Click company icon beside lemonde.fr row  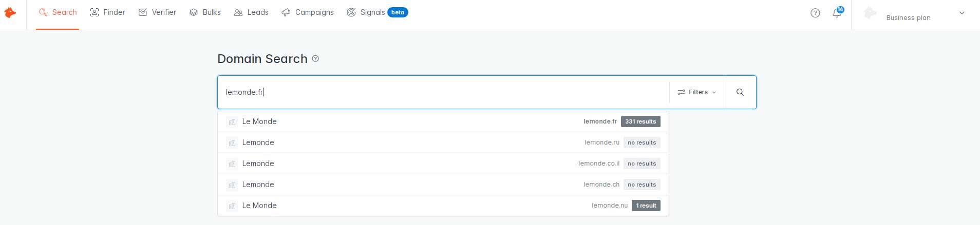232,121
